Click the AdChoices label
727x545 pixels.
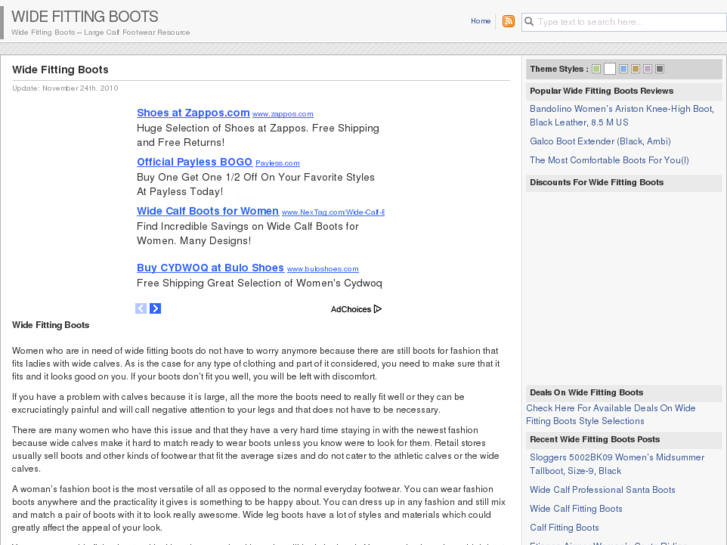(x=351, y=309)
